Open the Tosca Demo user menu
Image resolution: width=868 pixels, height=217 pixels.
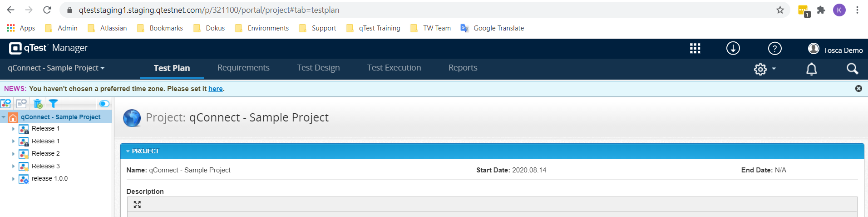pyautogui.click(x=835, y=49)
